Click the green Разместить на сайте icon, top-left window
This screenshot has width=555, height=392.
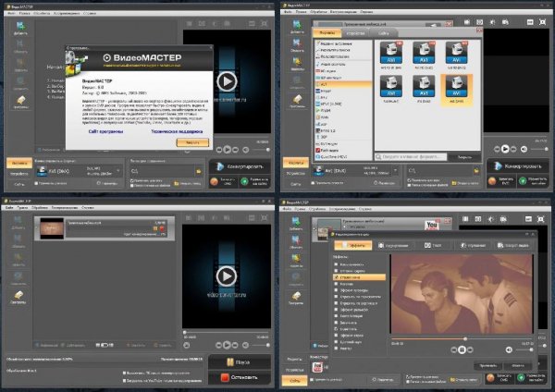[x=244, y=181]
